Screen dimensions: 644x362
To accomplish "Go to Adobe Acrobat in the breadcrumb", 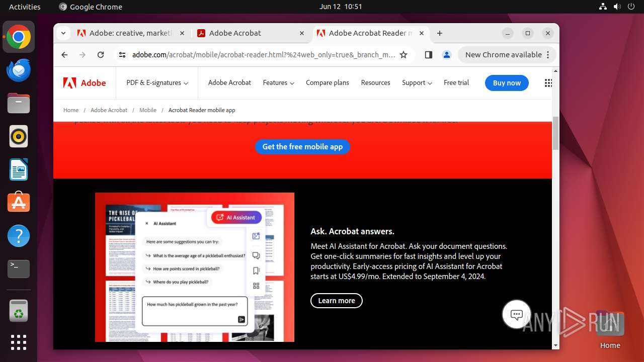I will 109,110.
